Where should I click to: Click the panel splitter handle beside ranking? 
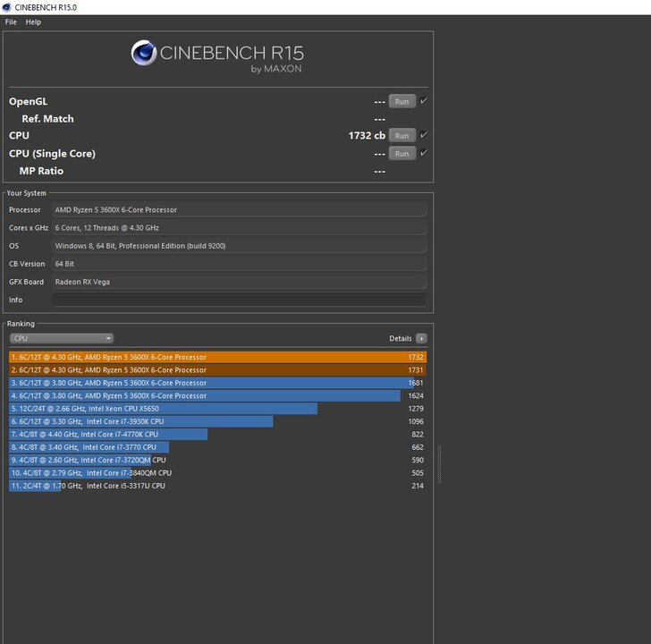[x=439, y=464]
